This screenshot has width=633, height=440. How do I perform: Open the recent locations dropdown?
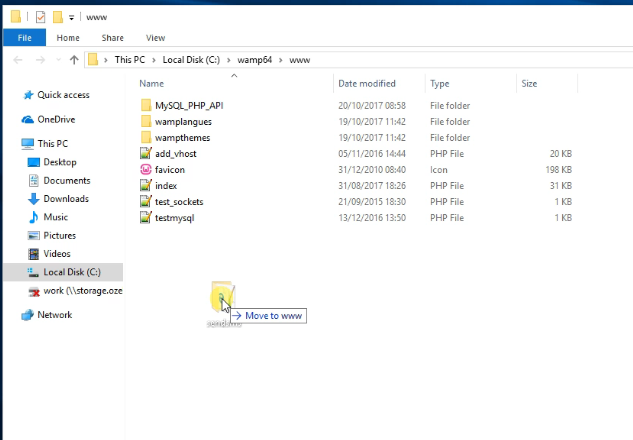(59, 60)
